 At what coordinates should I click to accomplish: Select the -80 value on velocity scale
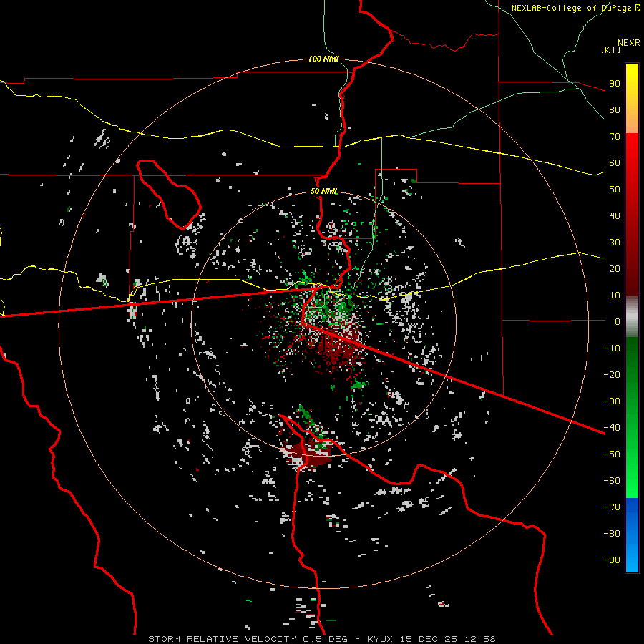tap(612, 534)
